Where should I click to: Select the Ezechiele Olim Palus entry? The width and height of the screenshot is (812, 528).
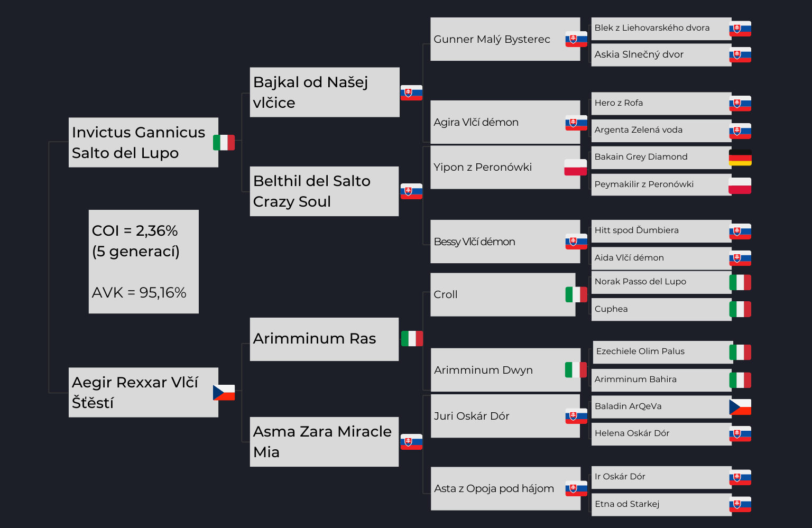tap(663, 352)
